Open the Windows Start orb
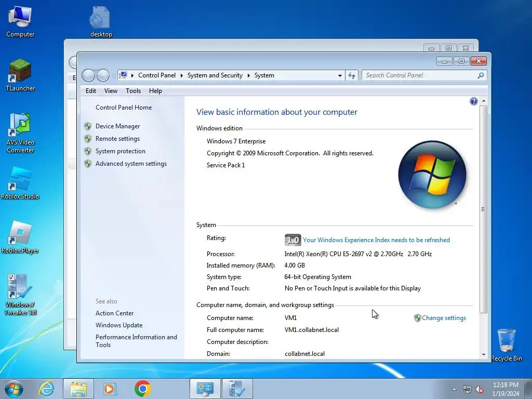Viewport: 532px width, 399px height. 14,389
